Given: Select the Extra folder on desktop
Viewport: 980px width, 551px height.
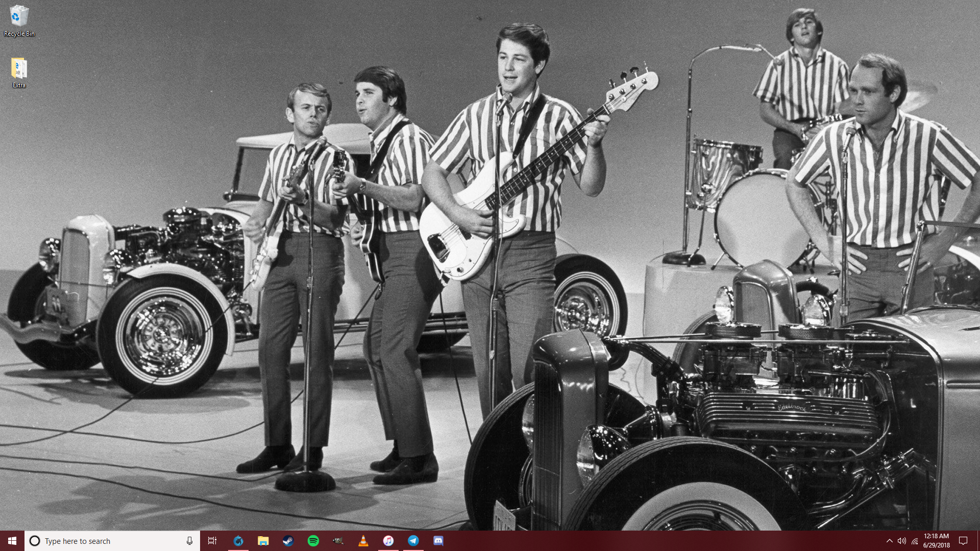Looking at the screenshot, I should [x=19, y=72].
